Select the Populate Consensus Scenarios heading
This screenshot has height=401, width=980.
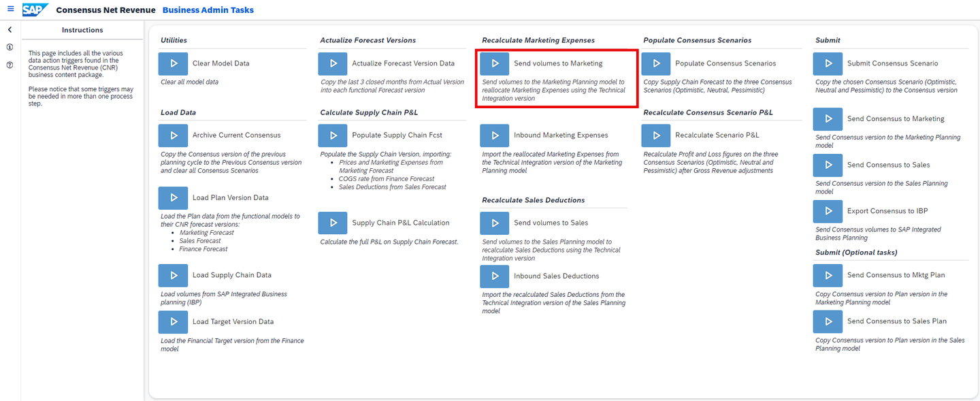pyautogui.click(x=698, y=40)
